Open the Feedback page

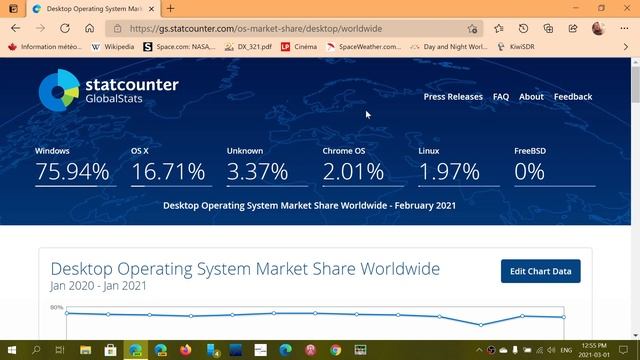click(x=573, y=97)
